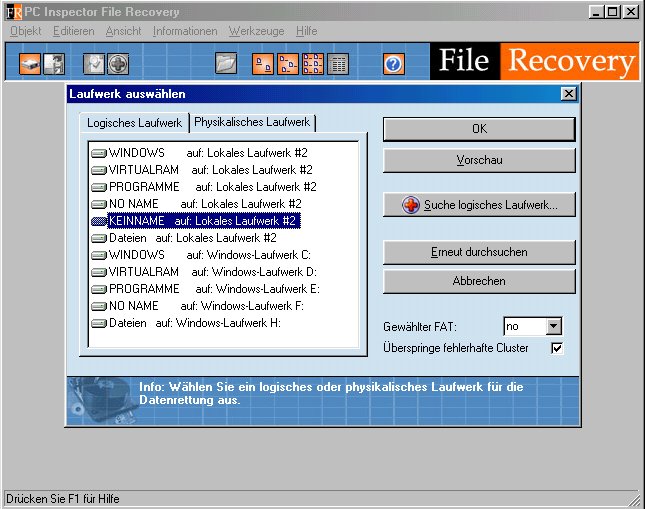Open help via blue question mark icon
645x509 pixels.
(x=394, y=64)
